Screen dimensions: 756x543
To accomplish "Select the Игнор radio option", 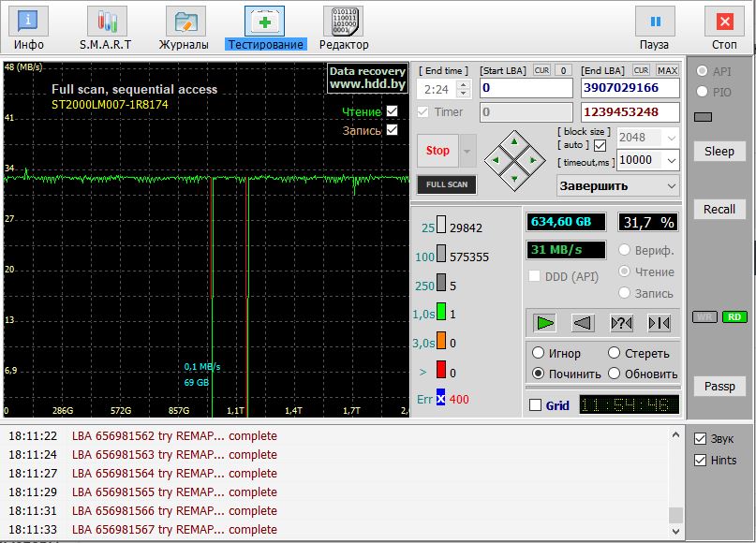I will pyautogui.click(x=539, y=353).
